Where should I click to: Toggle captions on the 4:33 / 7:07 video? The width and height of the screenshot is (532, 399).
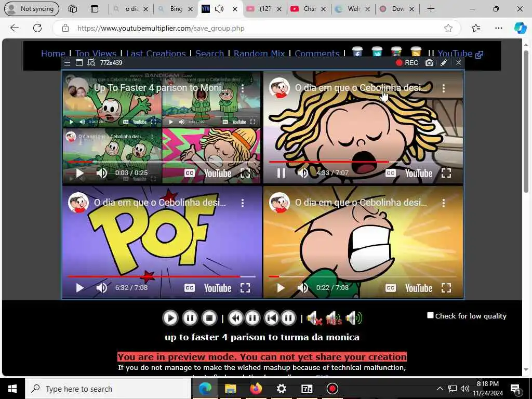[x=391, y=173]
